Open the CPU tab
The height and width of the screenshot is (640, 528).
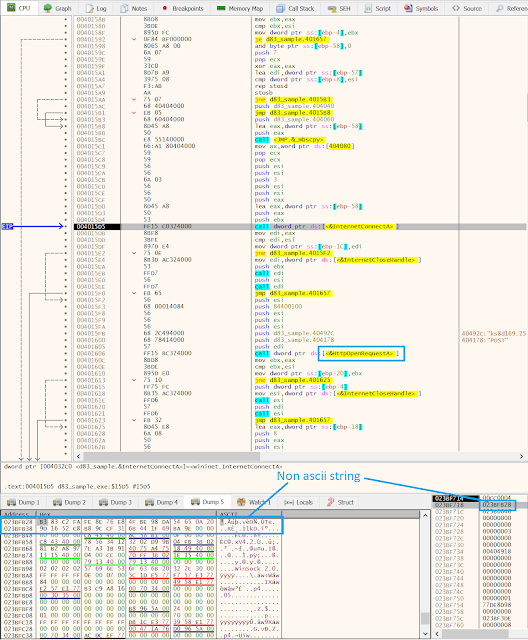19,8
